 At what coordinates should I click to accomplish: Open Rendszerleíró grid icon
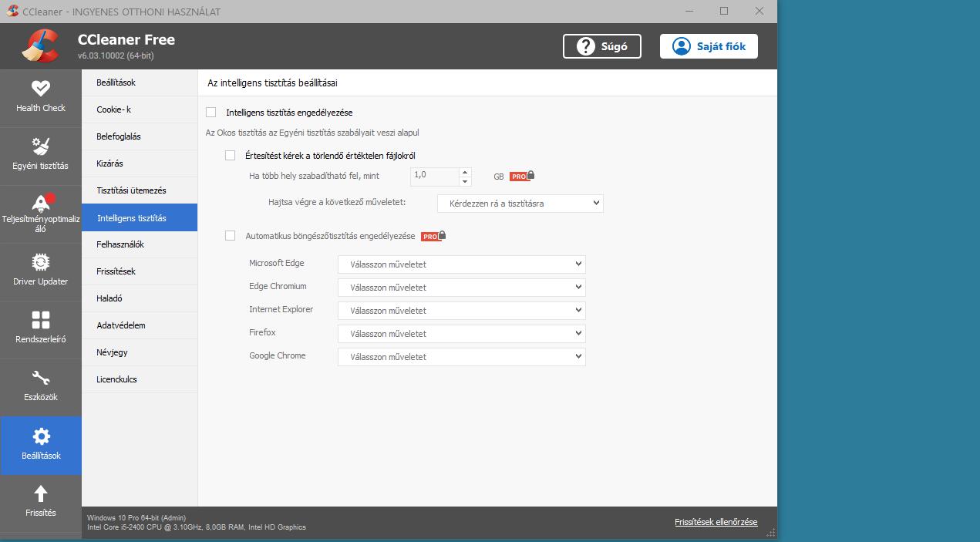click(x=41, y=320)
